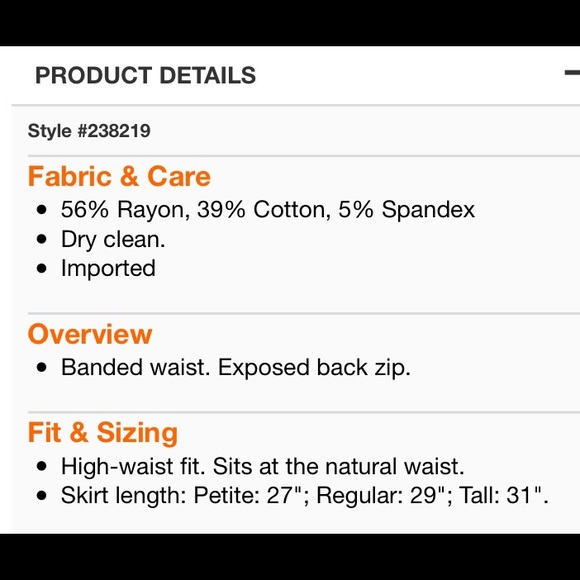Click the 56% Rayon fabric composition line

pyautogui.click(x=268, y=210)
